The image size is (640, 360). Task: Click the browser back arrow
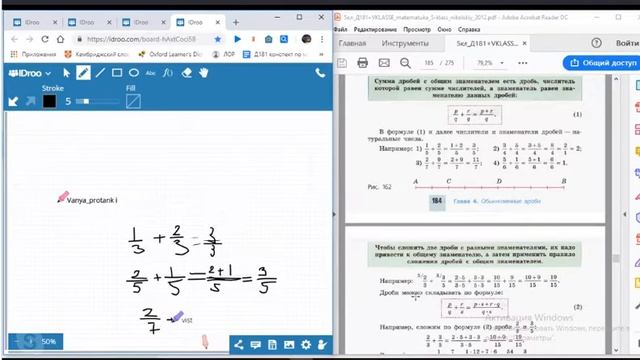pos(14,39)
